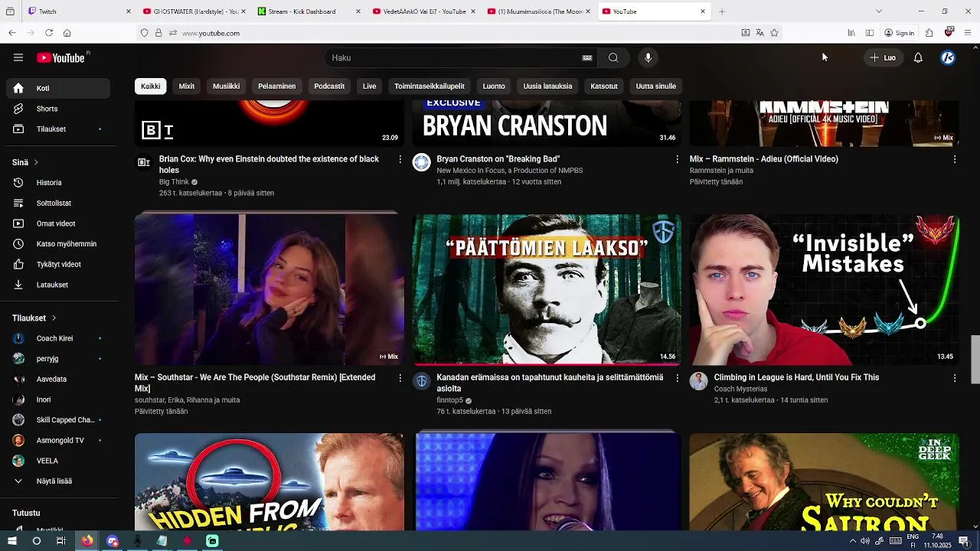Open options for Southstar mix

pos(400,377)
